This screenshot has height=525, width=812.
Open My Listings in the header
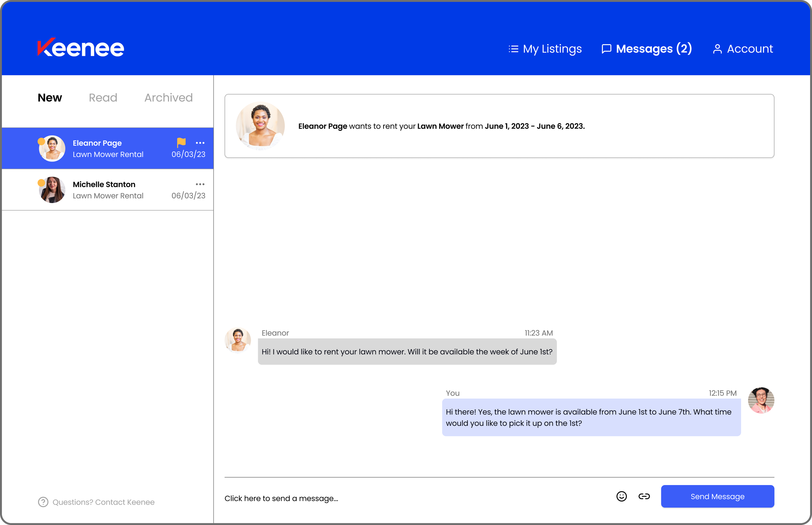(x=545, y=49)
